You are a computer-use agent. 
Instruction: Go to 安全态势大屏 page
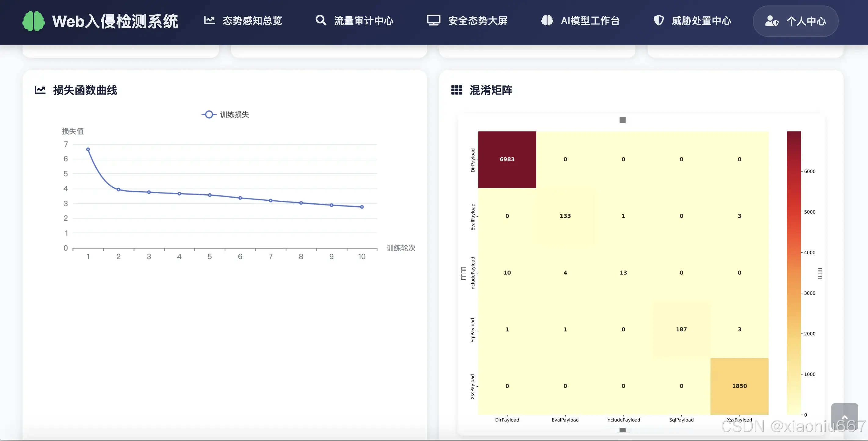coord(477,20)
